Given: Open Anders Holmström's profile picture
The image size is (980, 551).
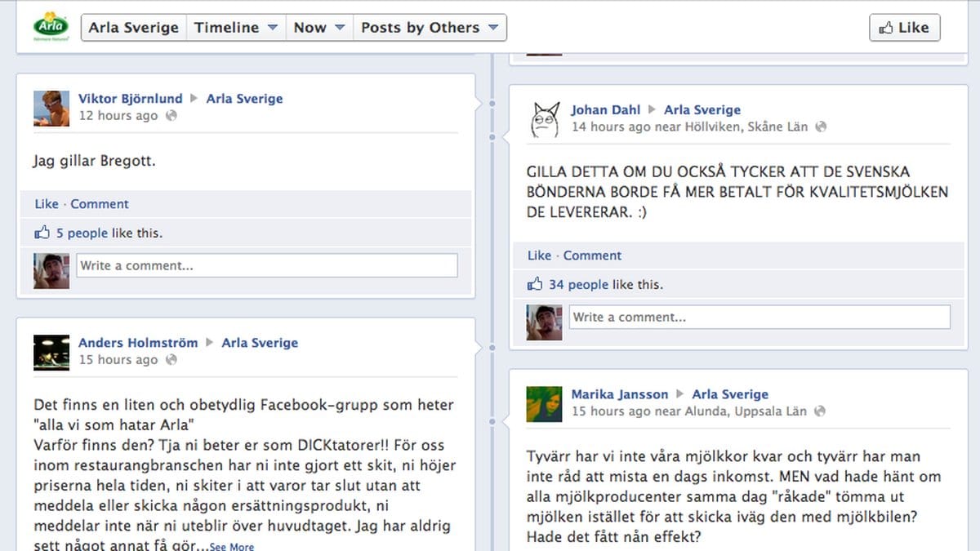Looking at the screenshot, I should point(51,352).
